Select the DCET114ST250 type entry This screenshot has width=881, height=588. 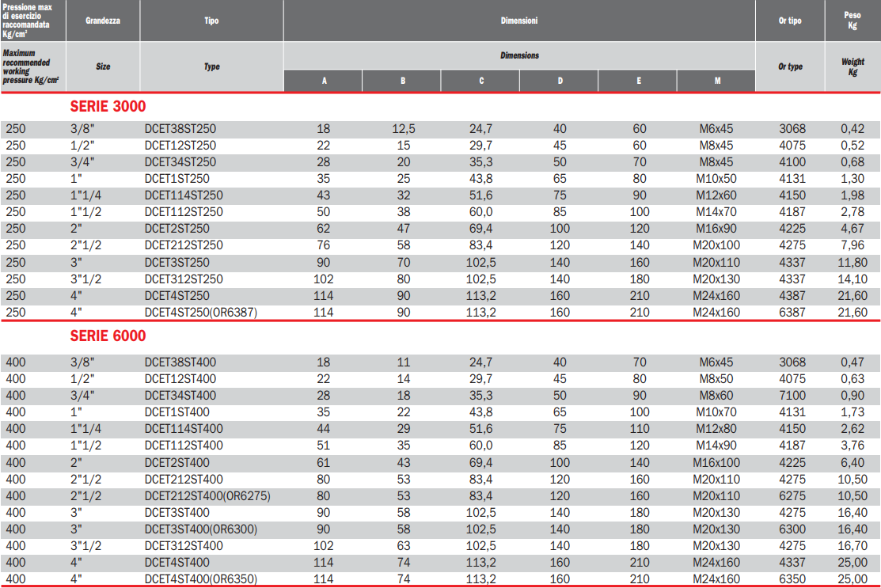tap(184, 195)
